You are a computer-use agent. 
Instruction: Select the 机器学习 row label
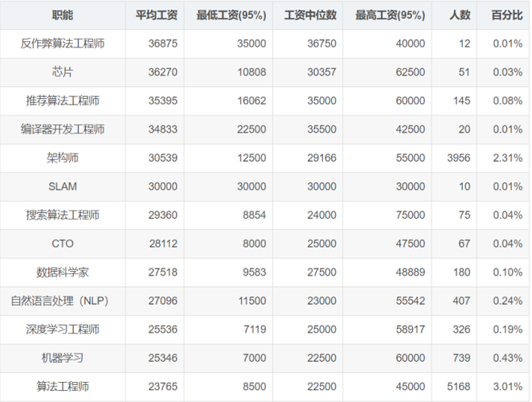pyautogui.click(x=63, y=358)
